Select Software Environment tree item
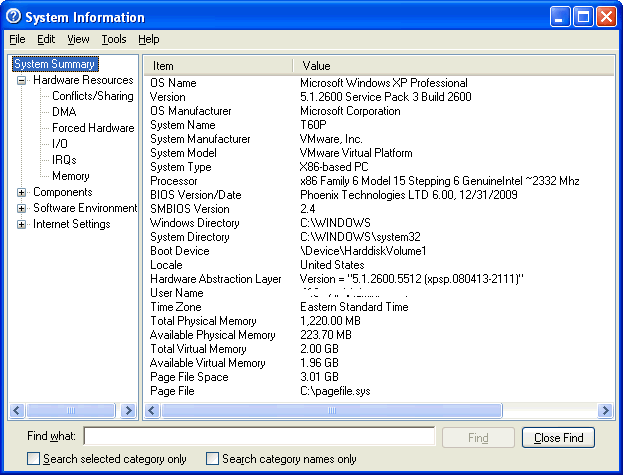623x475 pixels. pyautogui.click(x=85, y=208)
